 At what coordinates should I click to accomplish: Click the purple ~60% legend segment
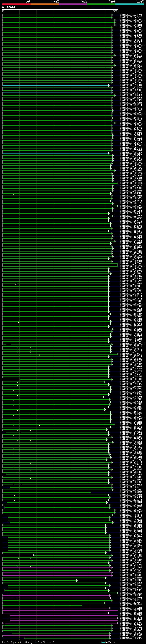tap(73, 4)
